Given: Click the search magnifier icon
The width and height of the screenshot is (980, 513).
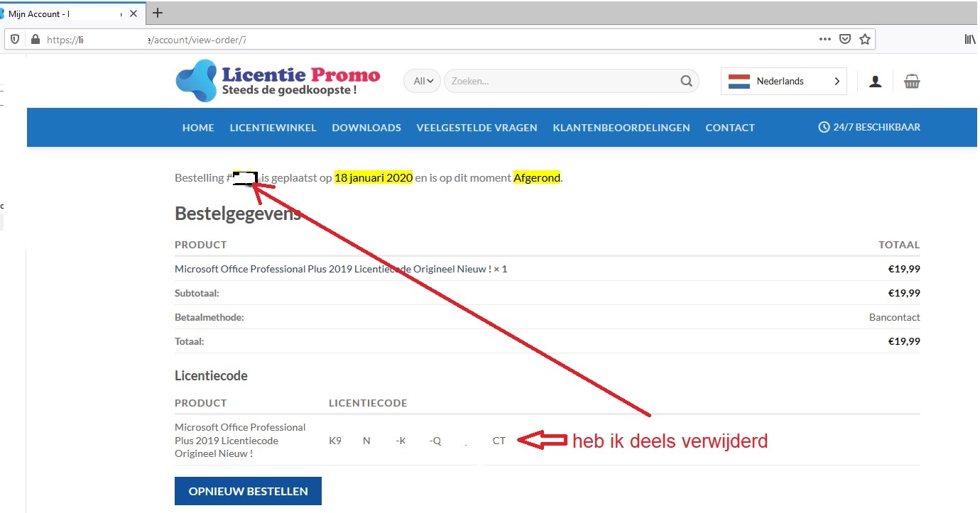Looking at the screenshot, I should click(x=686, y=81).
